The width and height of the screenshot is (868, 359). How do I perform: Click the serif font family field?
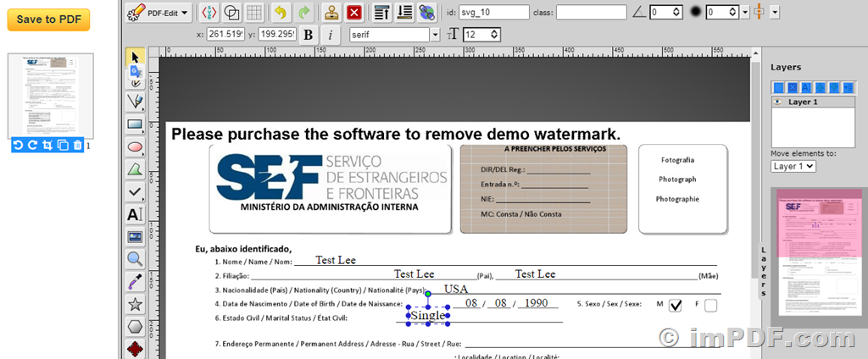click(390, 35)
